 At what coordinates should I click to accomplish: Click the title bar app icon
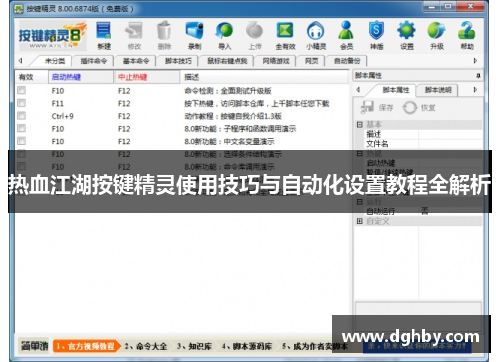(19, 9)
